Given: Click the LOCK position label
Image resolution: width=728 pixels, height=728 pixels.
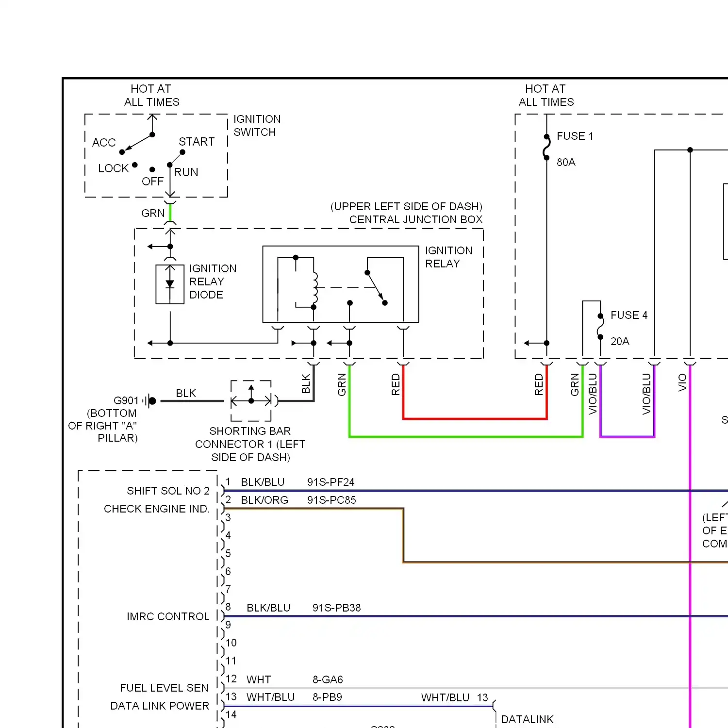Looking at the screenshot, I should click(x=114, y=168).
